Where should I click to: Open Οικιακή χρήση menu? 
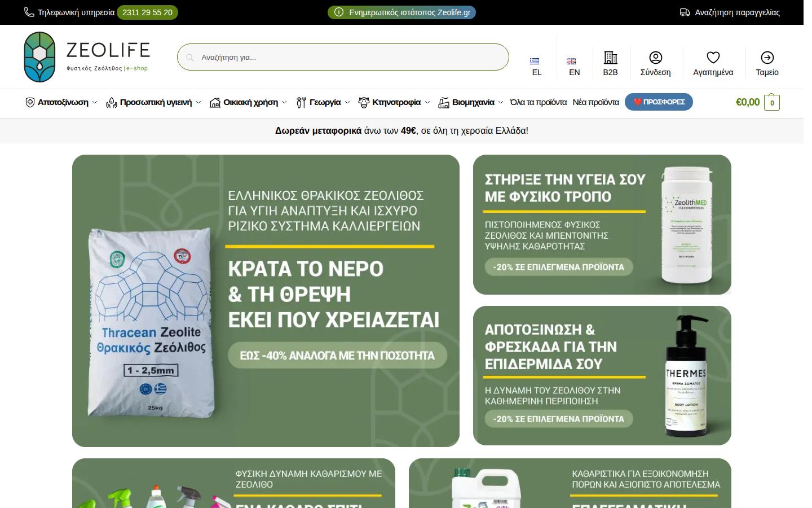(250, 102)
